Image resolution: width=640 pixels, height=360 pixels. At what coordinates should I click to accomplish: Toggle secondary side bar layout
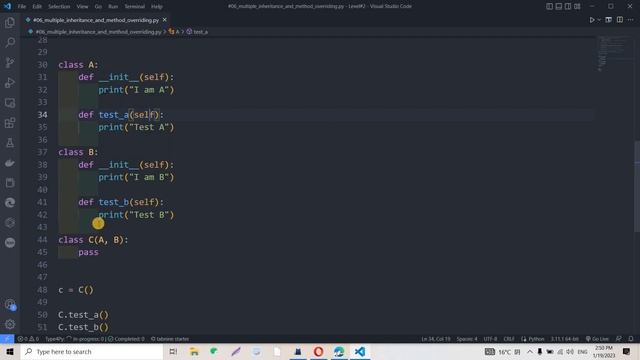pyautogui.click(x=568, y=6)
